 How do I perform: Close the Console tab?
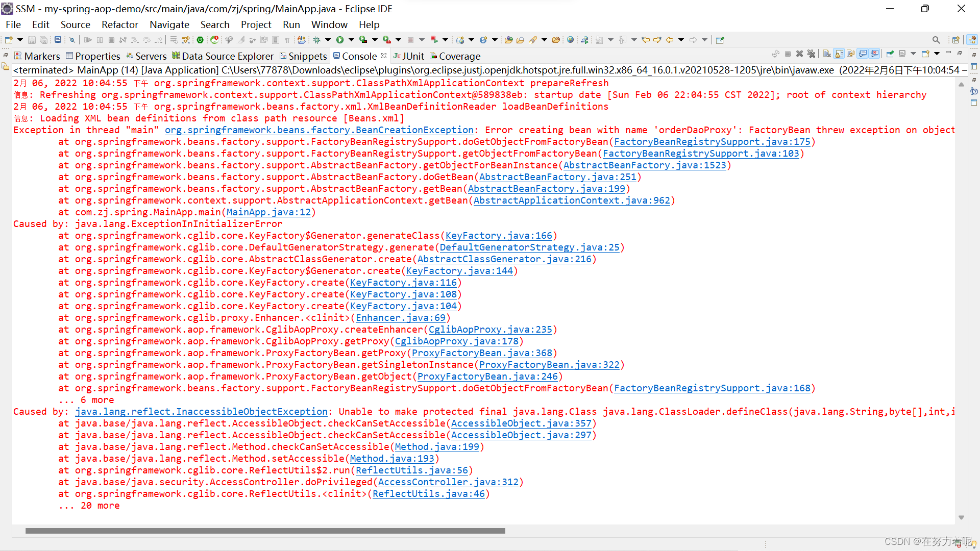click(384, 55)
